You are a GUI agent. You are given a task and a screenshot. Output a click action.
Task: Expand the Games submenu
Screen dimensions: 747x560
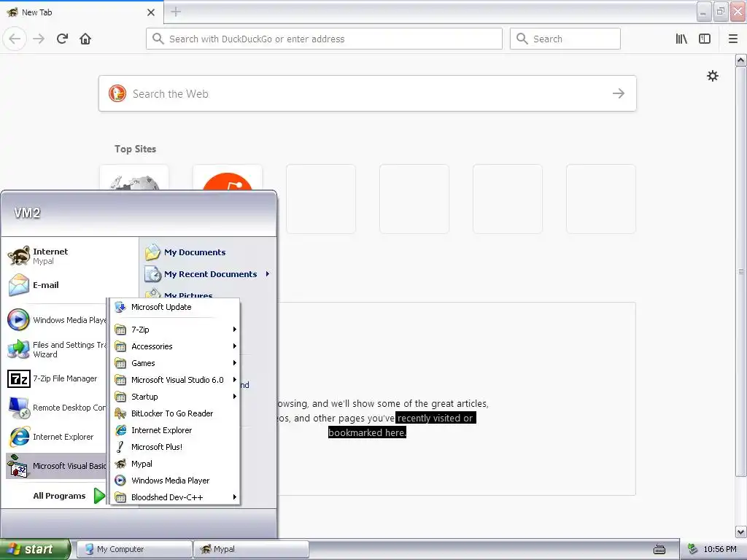[175, 363]
